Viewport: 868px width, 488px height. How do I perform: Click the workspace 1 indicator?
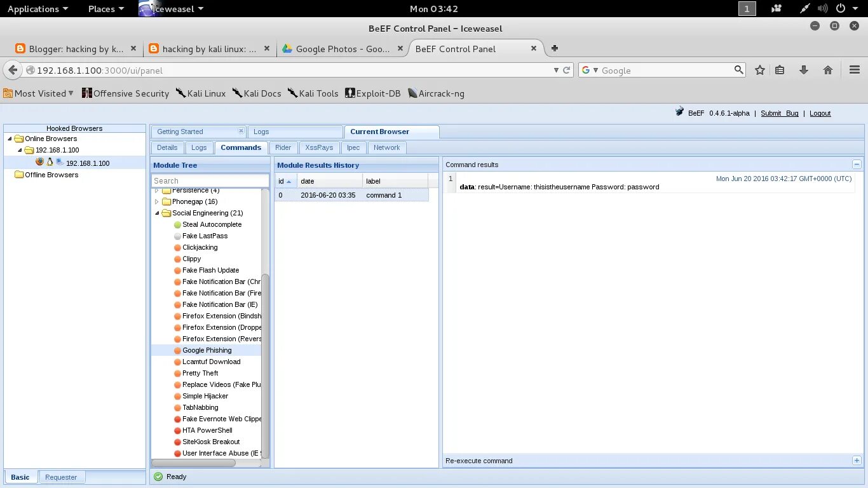coord(747,9)
